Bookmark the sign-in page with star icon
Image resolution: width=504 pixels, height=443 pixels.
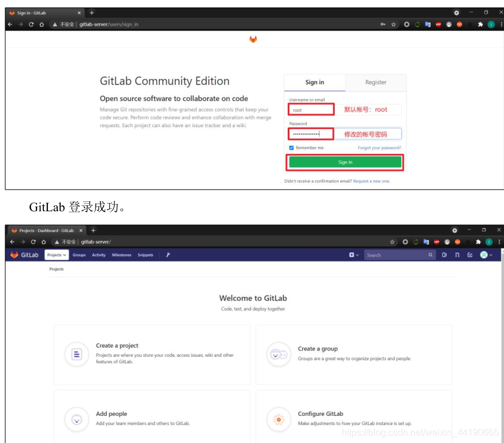(394, 24)
